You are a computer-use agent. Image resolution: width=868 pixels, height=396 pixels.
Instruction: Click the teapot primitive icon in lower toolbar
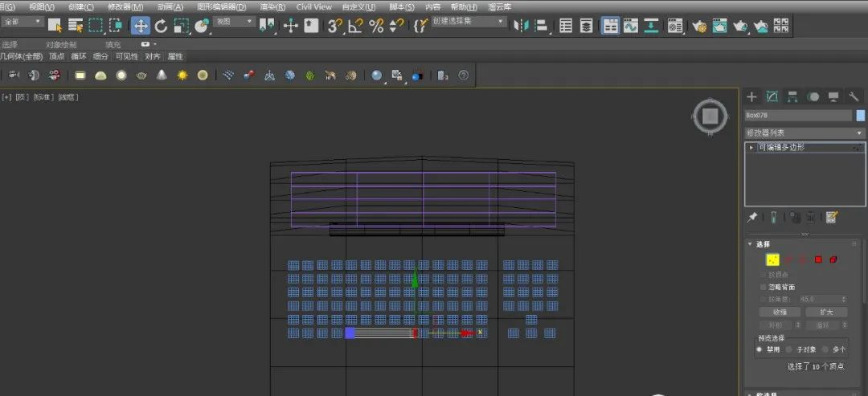tap(141, 76)
